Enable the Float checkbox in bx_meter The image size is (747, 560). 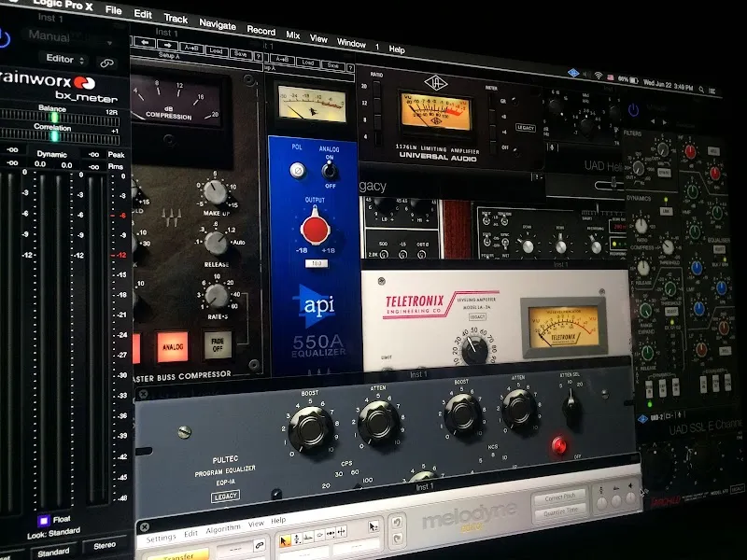43,521
